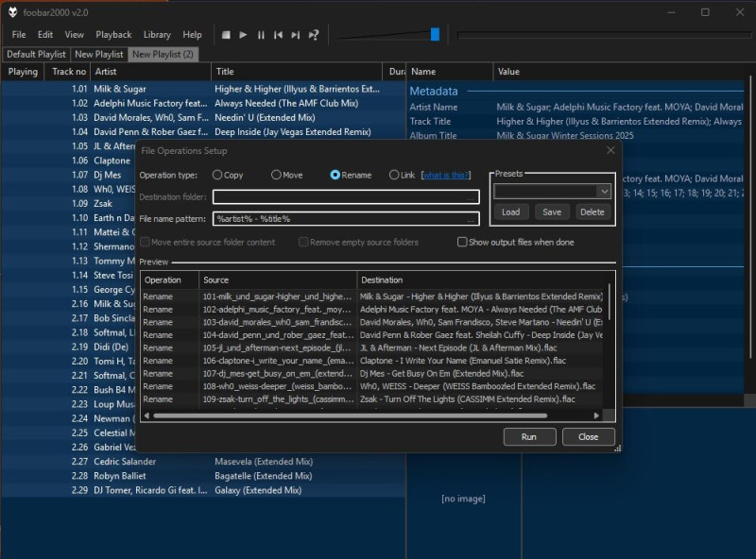Toggle Remove empty source folders
The image size is (756, 559).
(x=358, y=242)
